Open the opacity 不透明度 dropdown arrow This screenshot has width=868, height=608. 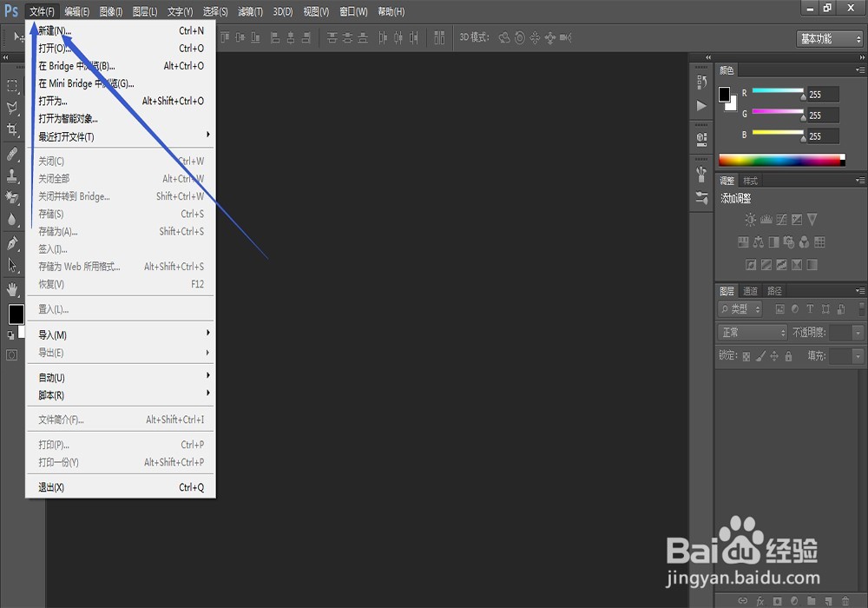coord(858,333)
